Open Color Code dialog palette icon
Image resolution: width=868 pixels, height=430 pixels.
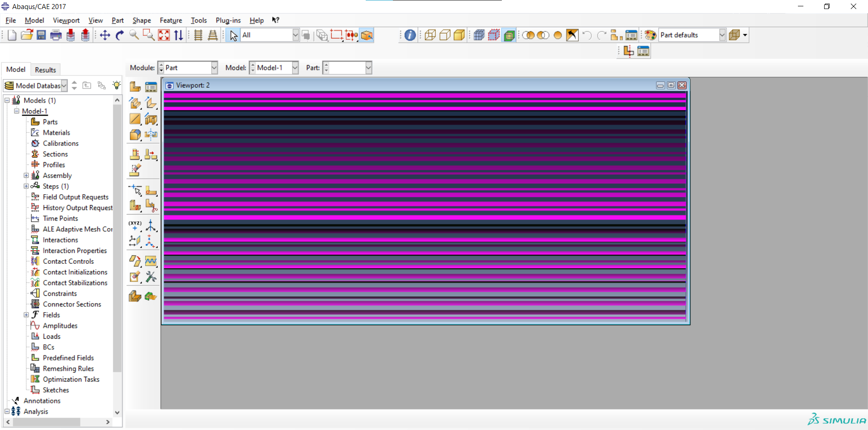point(650,35)
